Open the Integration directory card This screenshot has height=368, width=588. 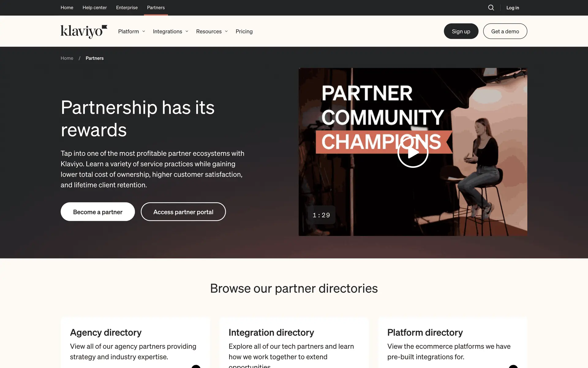coord(294,343)
